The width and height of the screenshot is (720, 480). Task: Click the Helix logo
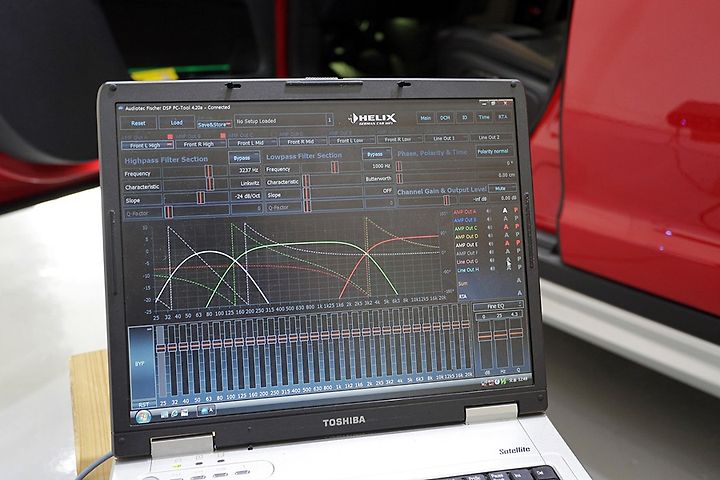(372, 119)
